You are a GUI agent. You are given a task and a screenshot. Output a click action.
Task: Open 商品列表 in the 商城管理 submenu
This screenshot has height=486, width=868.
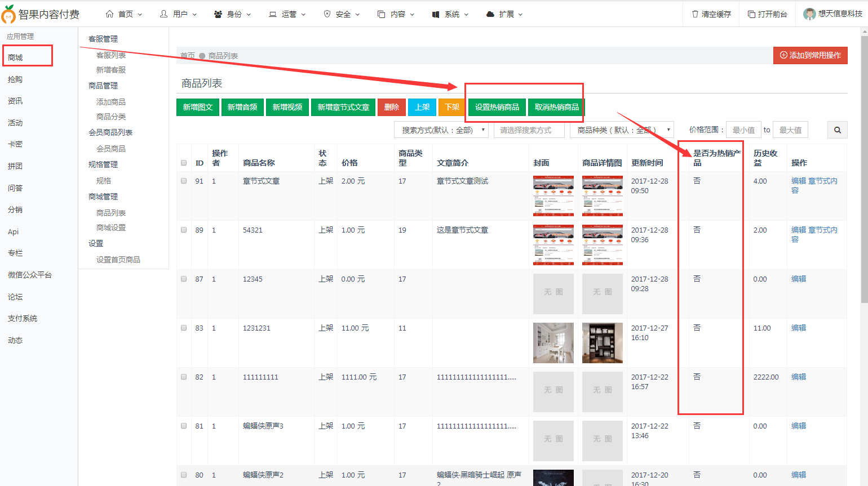(111, 213)
